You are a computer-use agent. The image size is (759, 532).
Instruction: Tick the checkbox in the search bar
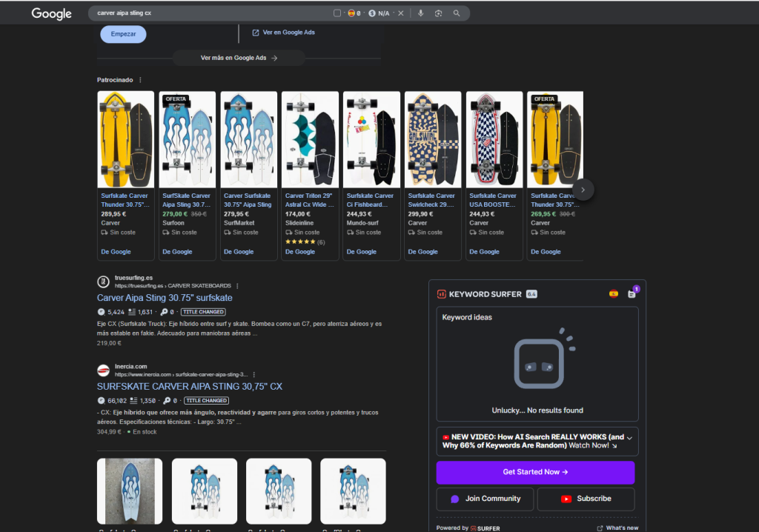tap(337, 13)
